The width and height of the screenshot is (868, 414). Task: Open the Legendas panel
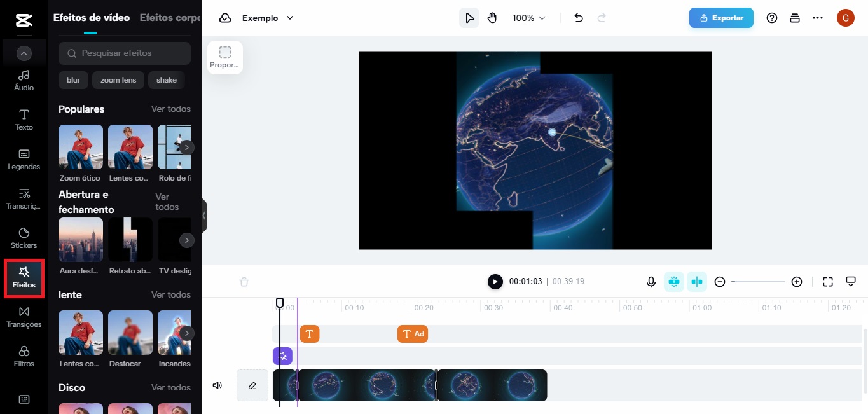pyautogui.click(x=24, y=159)
